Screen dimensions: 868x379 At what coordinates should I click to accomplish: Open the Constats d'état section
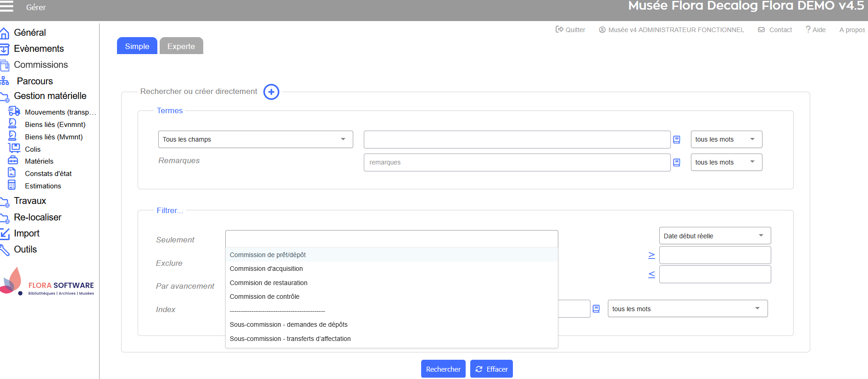[x=48, y=173]
